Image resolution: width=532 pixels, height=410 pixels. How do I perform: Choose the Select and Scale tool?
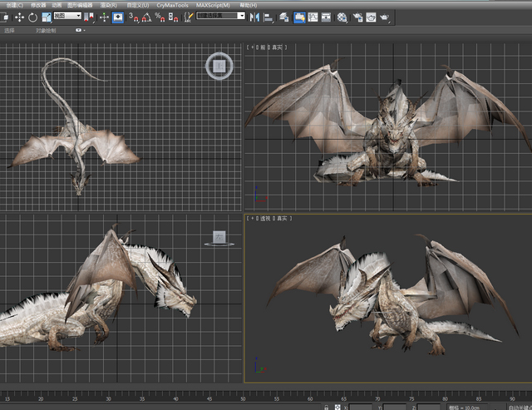pyautogui.click(x=45, y=17)
